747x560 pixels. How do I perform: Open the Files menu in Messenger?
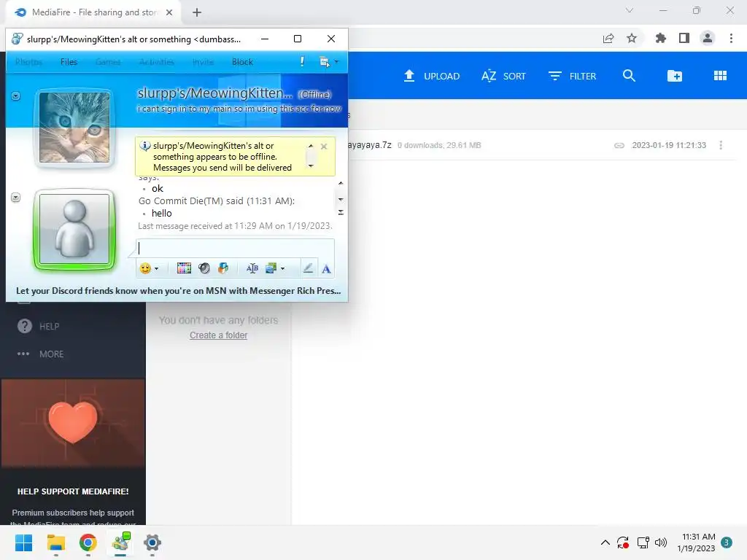pos(69,62)
